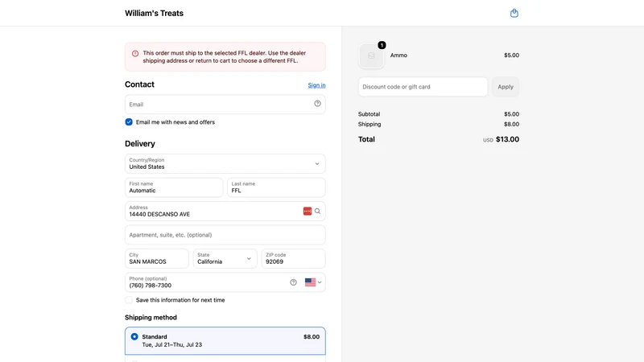The height and width of the screenshot is (362, 644).
Task: Click the $8.00 price in Standard shipping option
Action: pyautogui.click(x=312, y=337)
